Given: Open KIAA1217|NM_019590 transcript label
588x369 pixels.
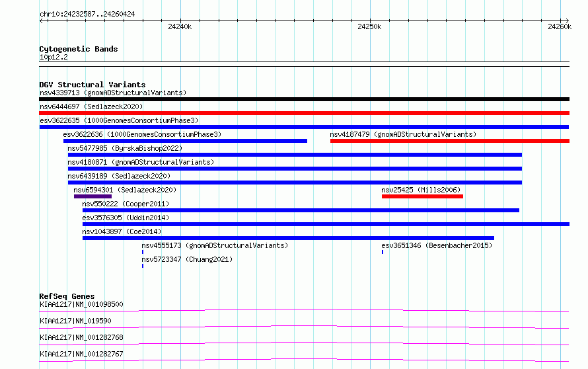Looking at the screenshot, I should 75,321.
